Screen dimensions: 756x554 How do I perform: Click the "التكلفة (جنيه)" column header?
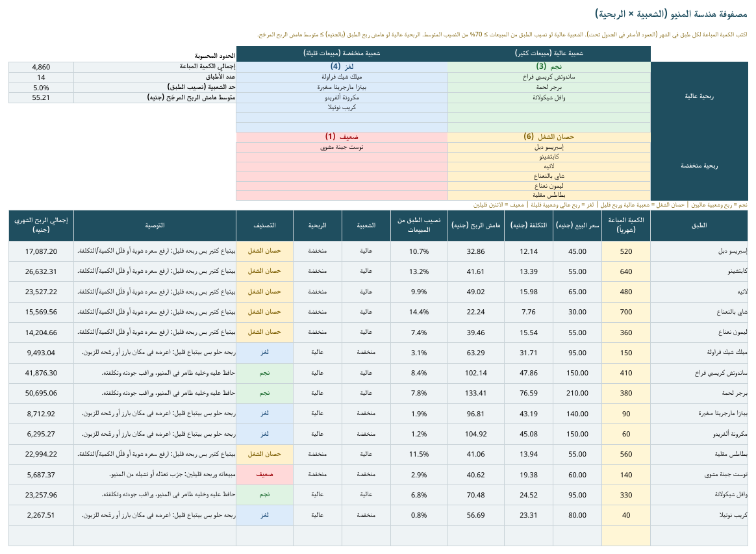(529, 225)
